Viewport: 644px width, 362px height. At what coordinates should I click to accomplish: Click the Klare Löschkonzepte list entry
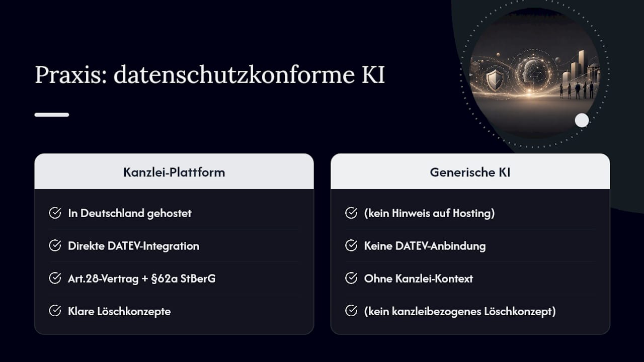click(119, 311)
